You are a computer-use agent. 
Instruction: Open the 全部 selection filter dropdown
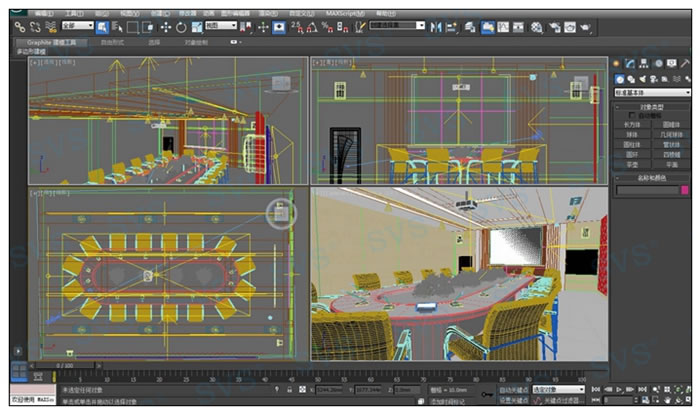pos(76,26)
